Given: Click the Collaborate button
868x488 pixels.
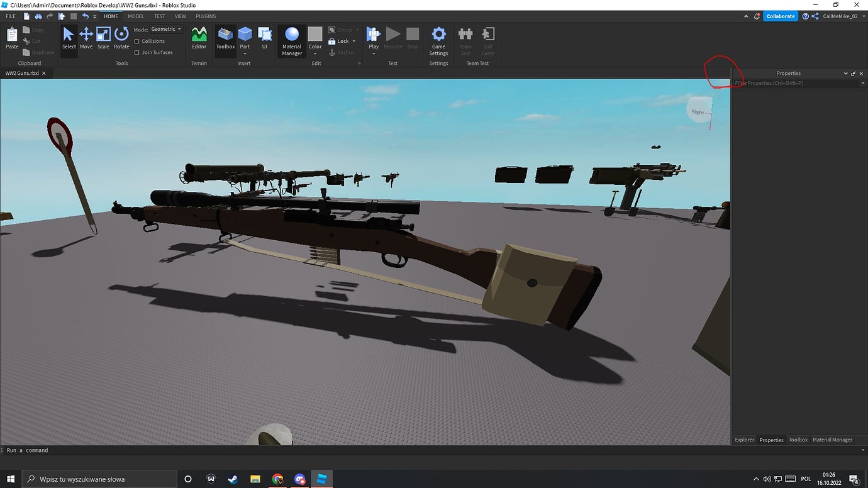Looking at the screenshot, I should tap(781, 16).
